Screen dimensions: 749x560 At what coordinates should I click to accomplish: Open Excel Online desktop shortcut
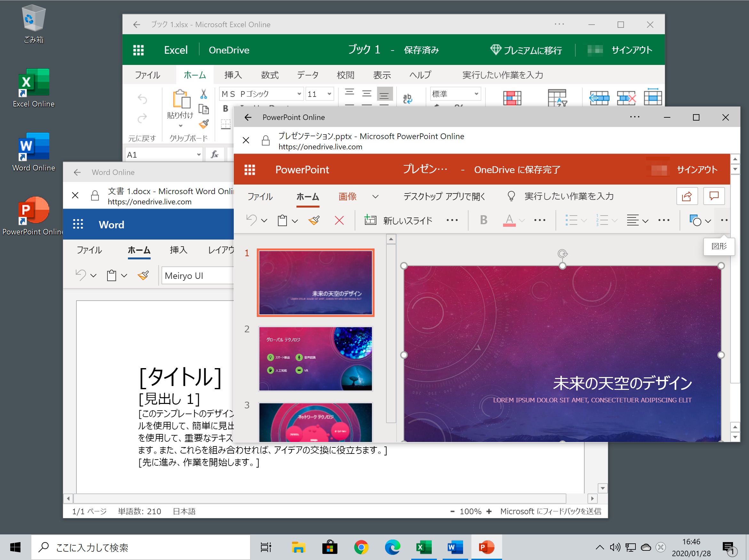click(x=34, y=88)
